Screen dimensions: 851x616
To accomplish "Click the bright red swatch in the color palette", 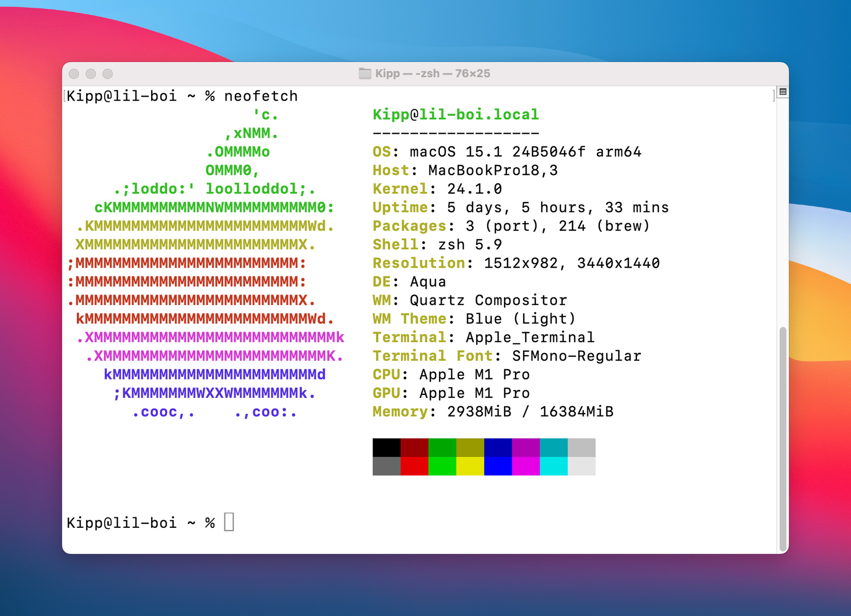I will coord(414,465).
